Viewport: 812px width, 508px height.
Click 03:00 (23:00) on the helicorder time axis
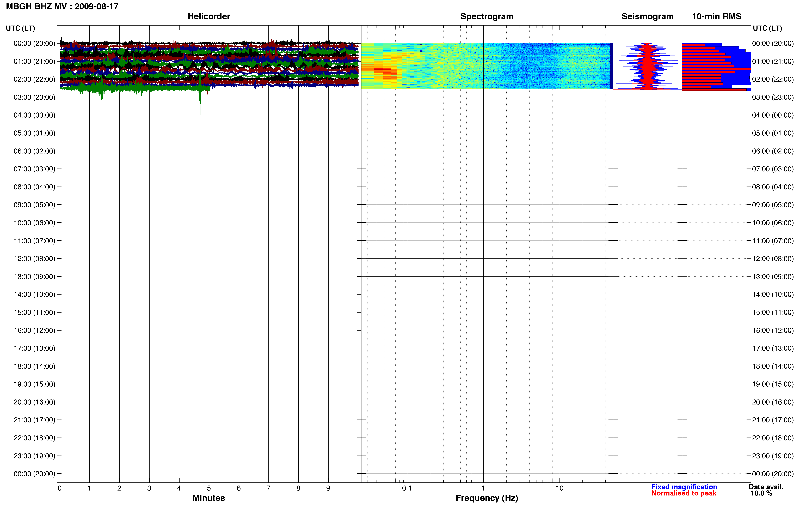pyautogui.click(x=34, y=97)
